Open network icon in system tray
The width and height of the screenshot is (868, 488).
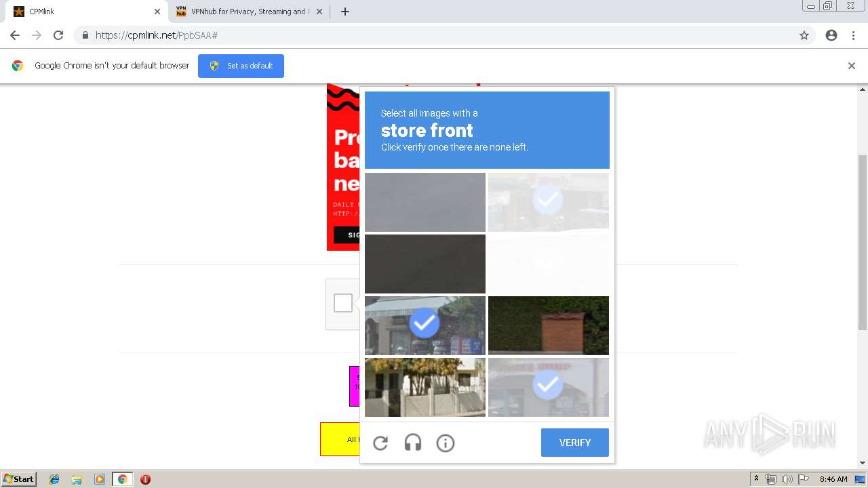pyautogui.click(x=771, y=479)
